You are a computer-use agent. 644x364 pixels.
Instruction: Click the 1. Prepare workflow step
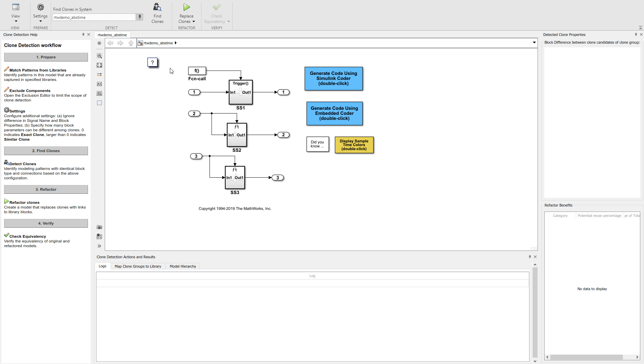46,57
